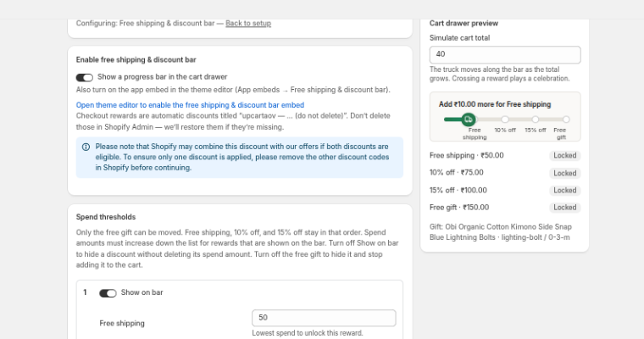The image size is (644, 339).
Task: Toggle Show a progress bar in cart drawer
Action: click(85, 78)
